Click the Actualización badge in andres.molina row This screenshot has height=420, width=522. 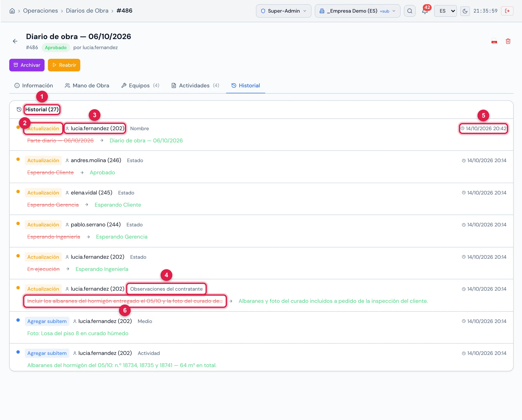coord(43,160)
